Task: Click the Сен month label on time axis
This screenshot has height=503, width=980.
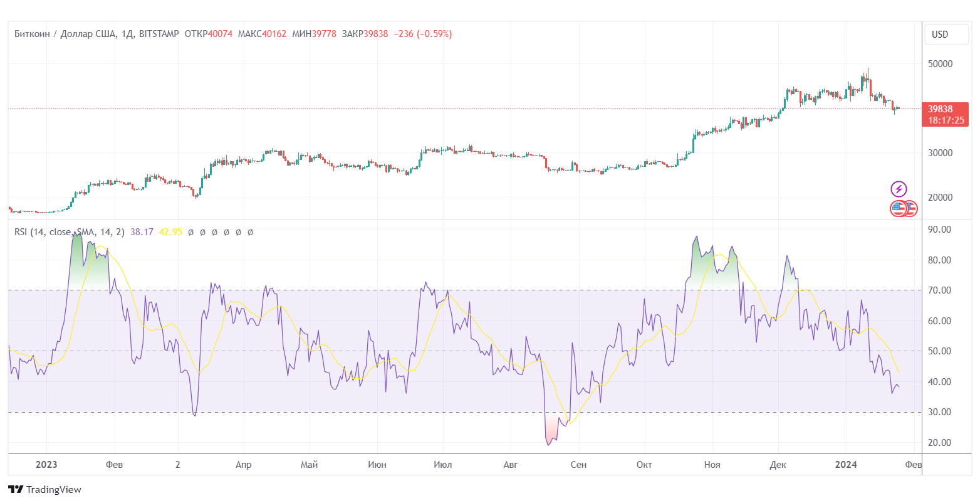Action: click(578, 465)
